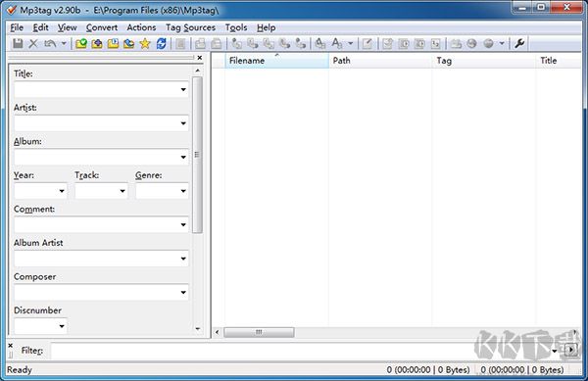The image size is (588, 381).
Task: Open the View menu
Action: (67, 27)
